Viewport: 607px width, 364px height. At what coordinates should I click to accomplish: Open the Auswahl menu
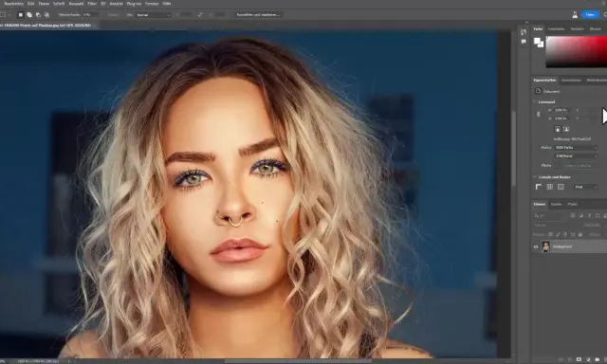pos(76,4)
